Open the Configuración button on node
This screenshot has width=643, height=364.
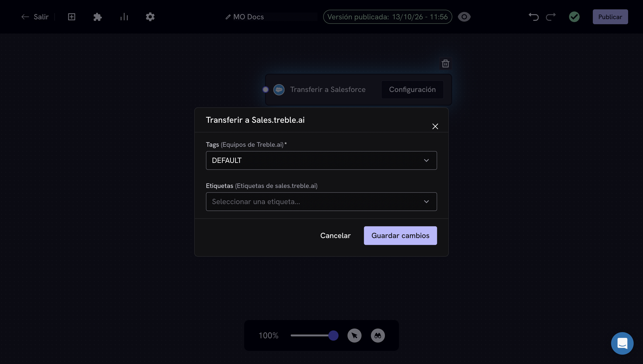(412, 89)
